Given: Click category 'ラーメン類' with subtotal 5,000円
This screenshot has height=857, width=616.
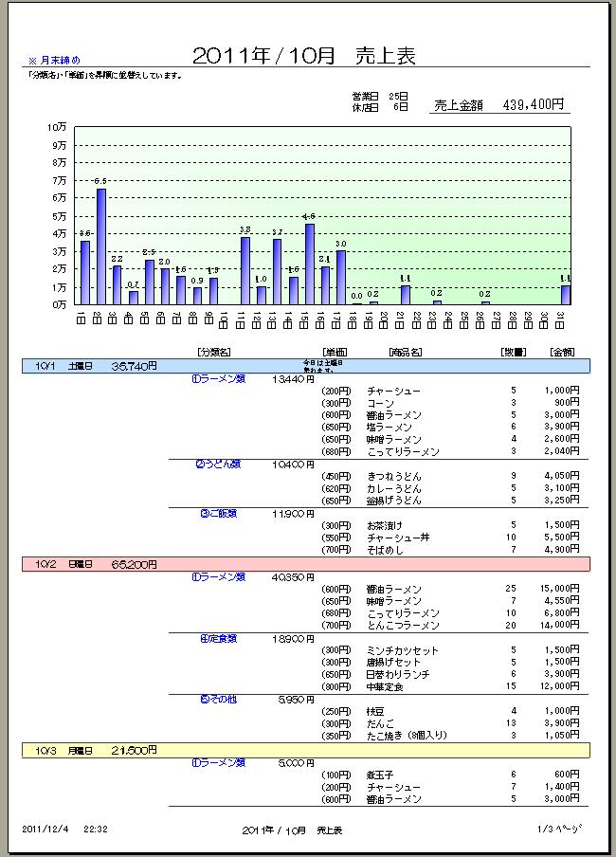Looking at the screenshot, I should pos(219,763).
